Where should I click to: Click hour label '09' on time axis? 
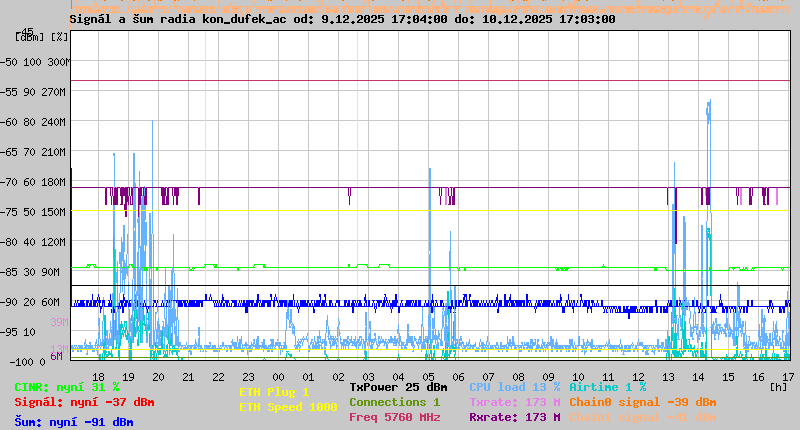[x=548, y=377]
